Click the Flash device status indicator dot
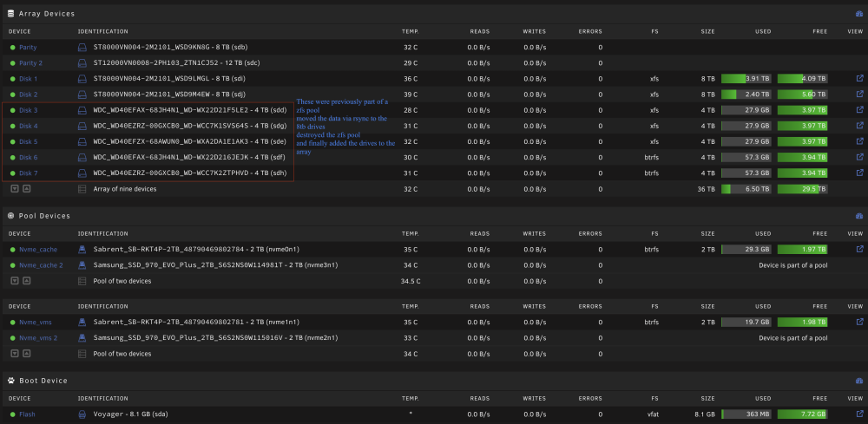 (13, 414)
